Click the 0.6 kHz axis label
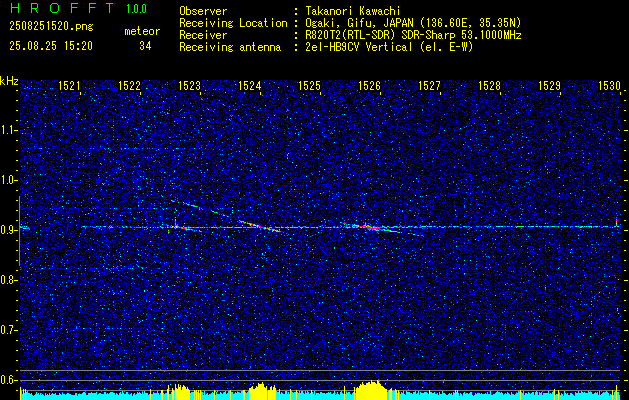The height and width of the screenshot is (400, 629). tap(8, 380)
